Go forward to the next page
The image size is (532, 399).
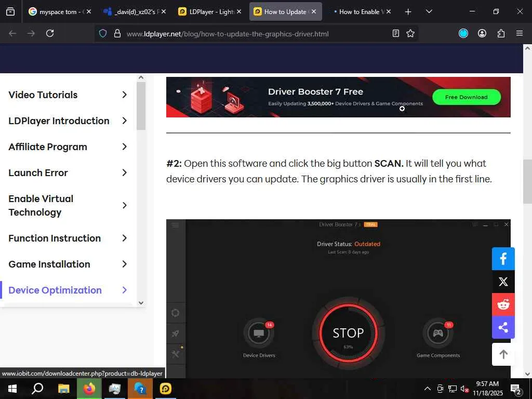click(31, 33)
